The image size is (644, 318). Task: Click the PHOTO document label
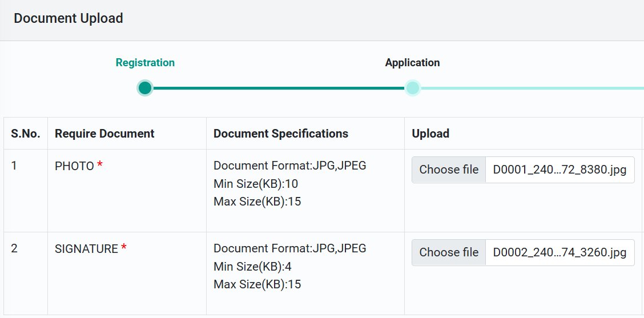click(x=74, y=166)
